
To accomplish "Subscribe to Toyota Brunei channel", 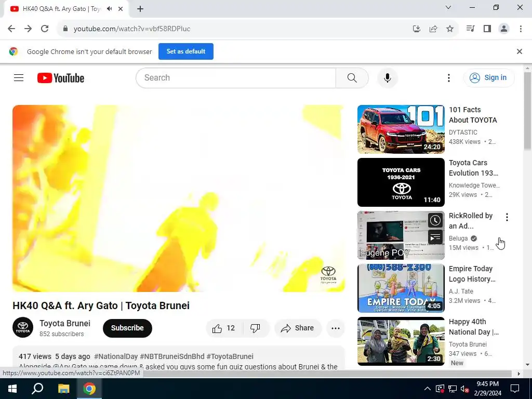I will point(127,328).
